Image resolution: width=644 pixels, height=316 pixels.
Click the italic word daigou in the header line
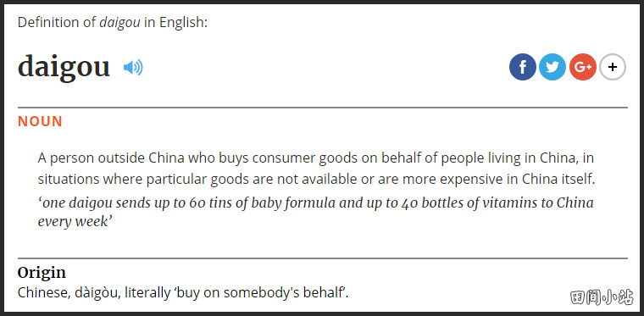click(120, 23)
